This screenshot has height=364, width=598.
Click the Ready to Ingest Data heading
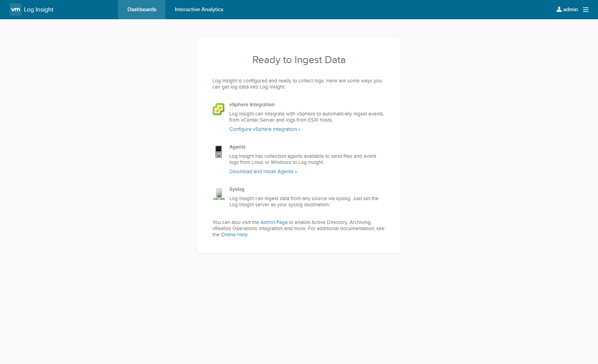(299, 60)
